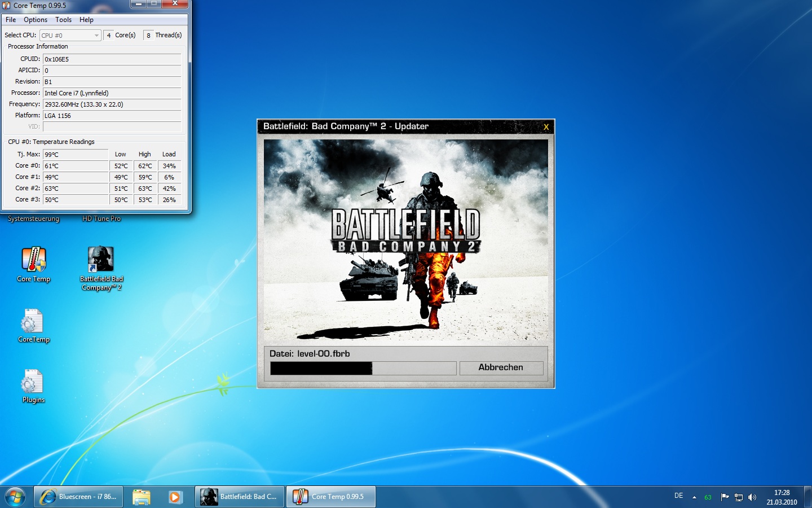Close the Core Temp window
The height and width of the screenshot is (508, 812).
[x=175, y=3]
